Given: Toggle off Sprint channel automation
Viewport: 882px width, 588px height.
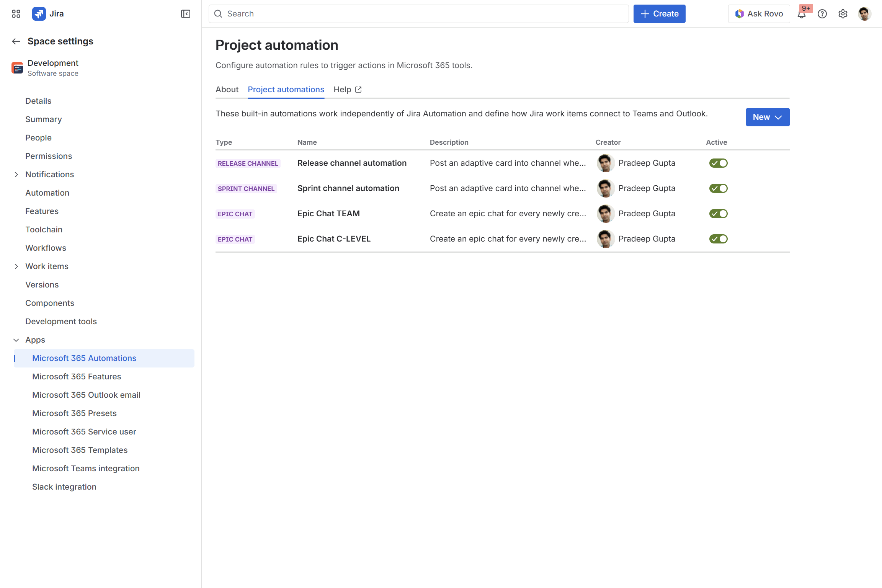Looking at the screenshot, I should click(x=718, y=188).
